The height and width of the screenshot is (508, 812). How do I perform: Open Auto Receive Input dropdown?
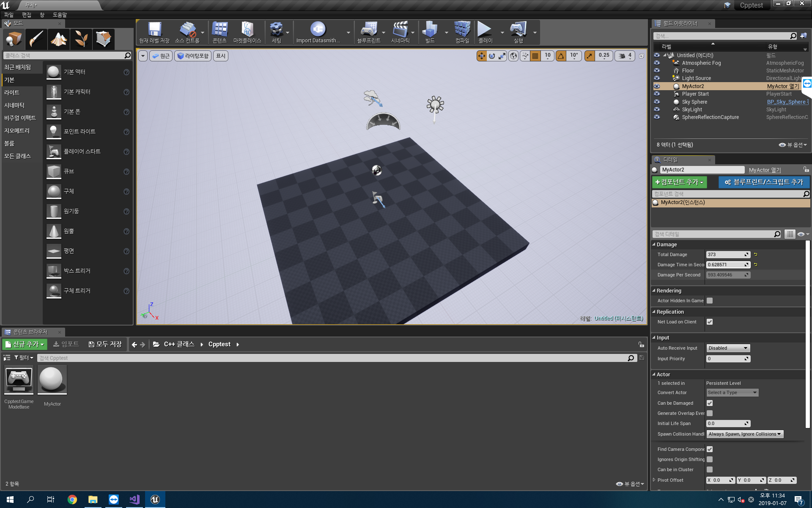(728, 348)
